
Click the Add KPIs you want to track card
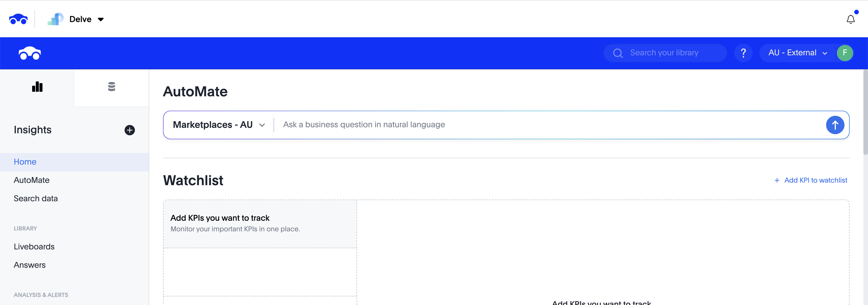(x=260, y=224)
